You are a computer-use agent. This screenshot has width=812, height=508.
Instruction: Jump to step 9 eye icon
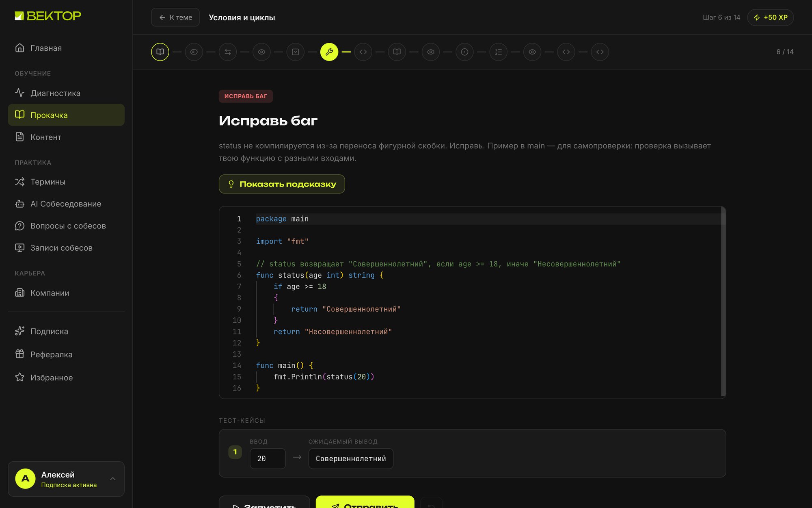431,52
